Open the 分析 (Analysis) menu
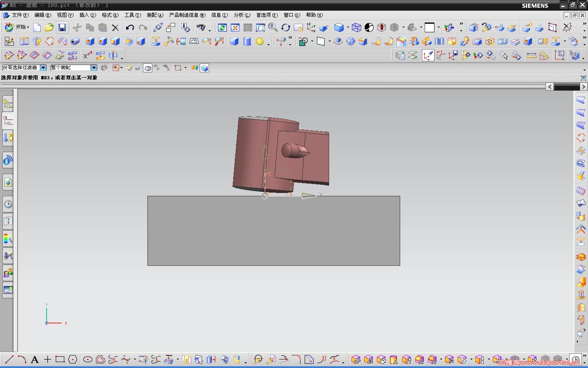This screenshot has height=368, width=588. click(x=242, y=15)
